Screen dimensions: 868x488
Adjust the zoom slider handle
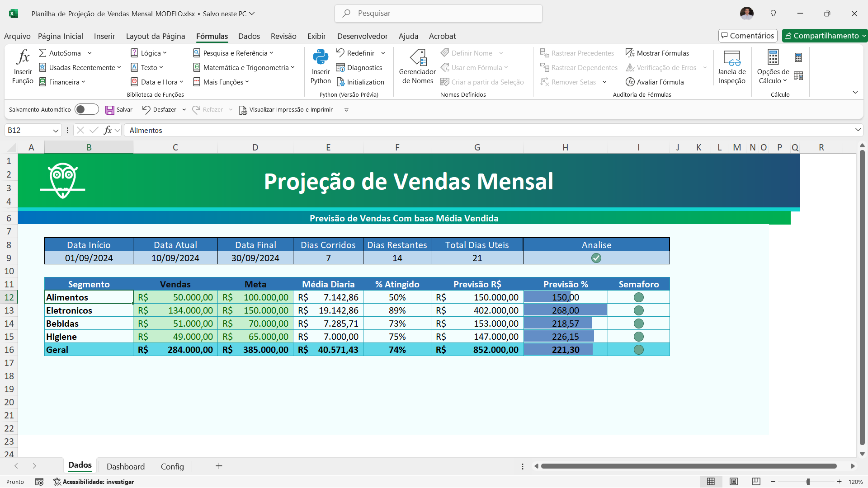(808, 482)
